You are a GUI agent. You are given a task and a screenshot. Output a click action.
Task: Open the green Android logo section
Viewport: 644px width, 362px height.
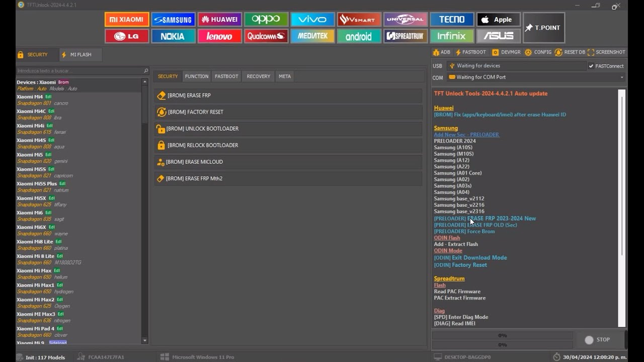(x=359, y=36)
